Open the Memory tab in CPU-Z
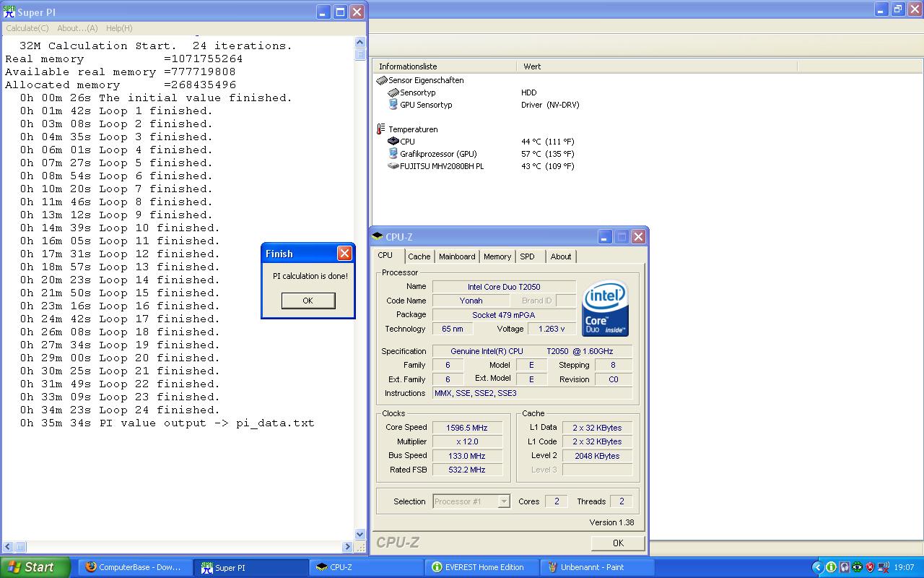The image size is (924, 578). tap(497, 256)
